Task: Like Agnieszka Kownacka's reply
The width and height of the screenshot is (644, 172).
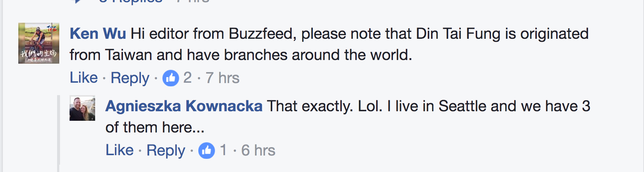Action: [x=119, y=150]
